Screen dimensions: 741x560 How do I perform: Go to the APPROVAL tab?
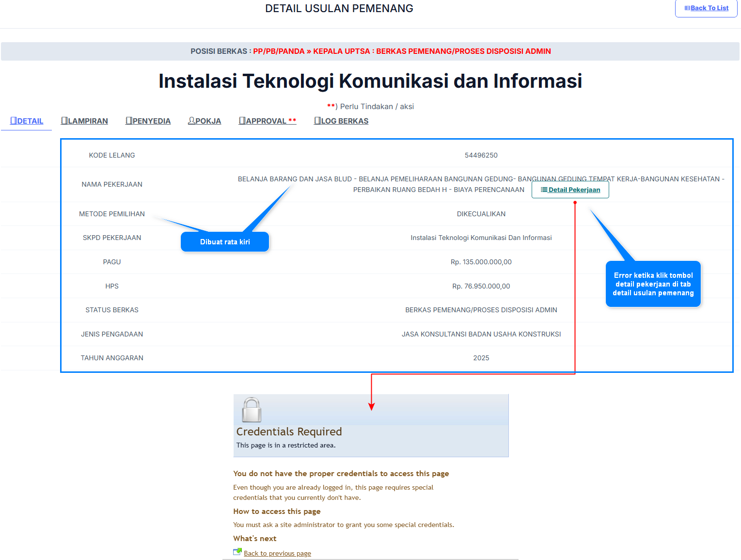[267, 121]
